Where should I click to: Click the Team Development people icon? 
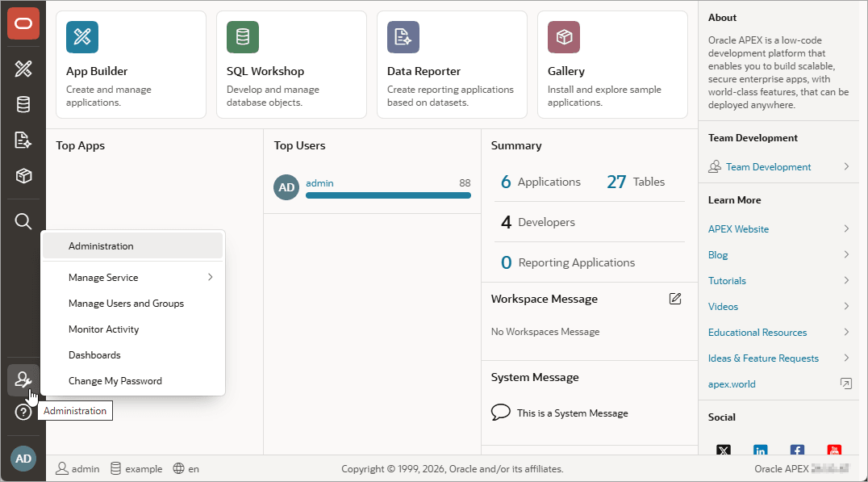pyautogui.click(x=715, y=167)
